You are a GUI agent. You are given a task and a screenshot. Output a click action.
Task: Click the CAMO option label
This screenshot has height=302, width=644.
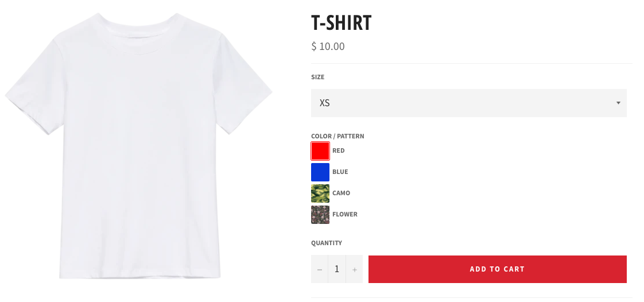[341, 193]
